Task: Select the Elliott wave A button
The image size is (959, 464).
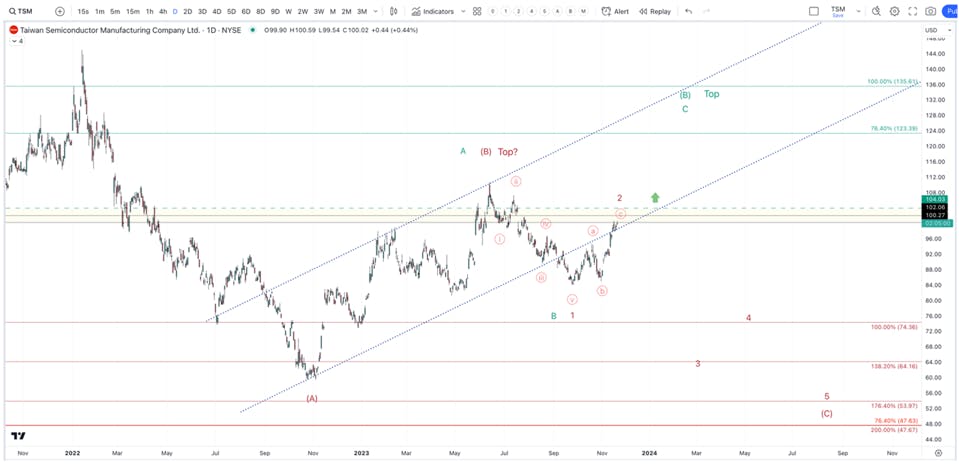Action: point(558,11)
